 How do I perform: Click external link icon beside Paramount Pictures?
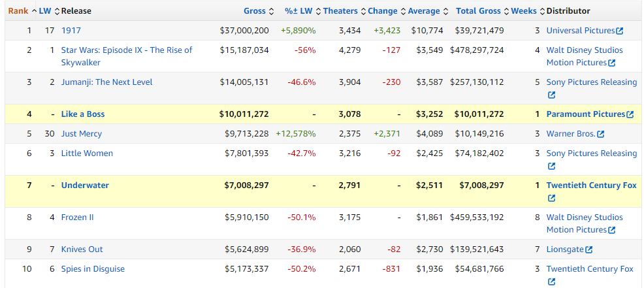tap(630, 114)
